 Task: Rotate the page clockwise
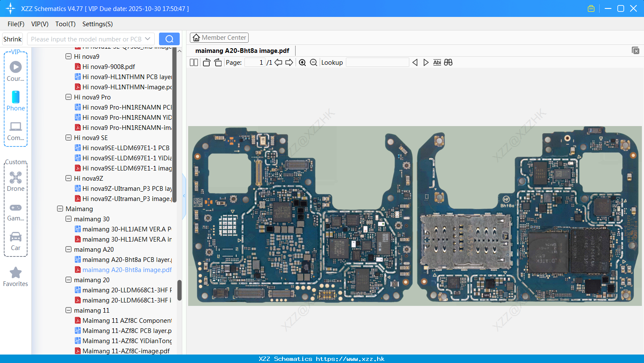[x=218, y=63]
